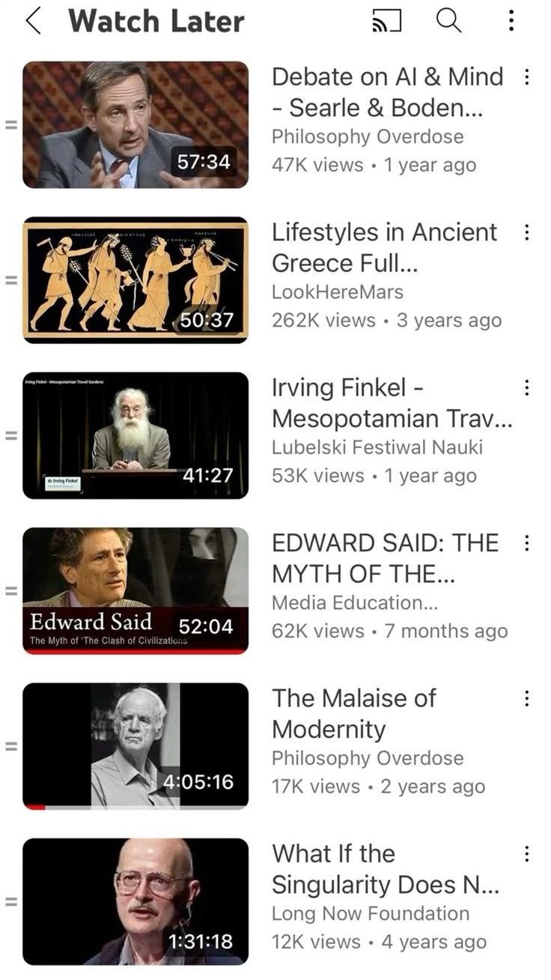Open options for Edward Said video
The width and height of the screenshot is (551, 980).
(x=527, y=543)
